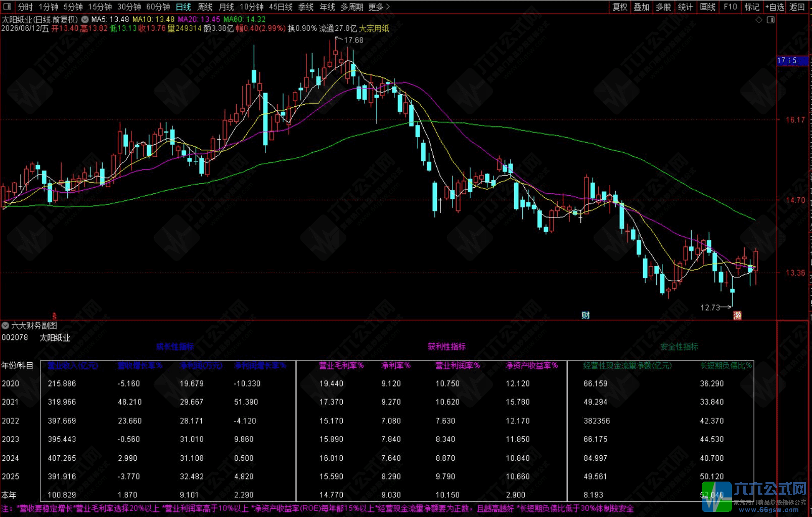Image resolution: width=812 pixels, height=517 pixels.
Task: Click the MA60: 14.32 indicator label
Action: tap(244, 19)
